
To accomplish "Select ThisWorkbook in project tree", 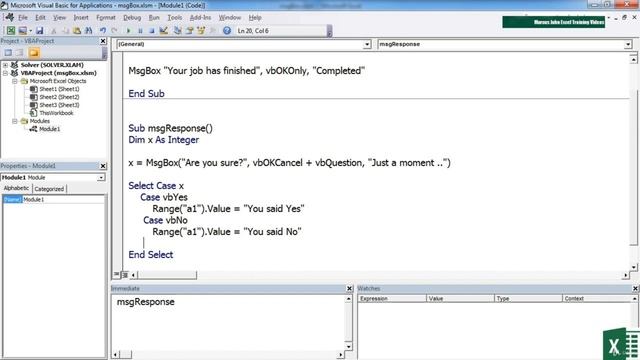I will click(x=56, y=113).
